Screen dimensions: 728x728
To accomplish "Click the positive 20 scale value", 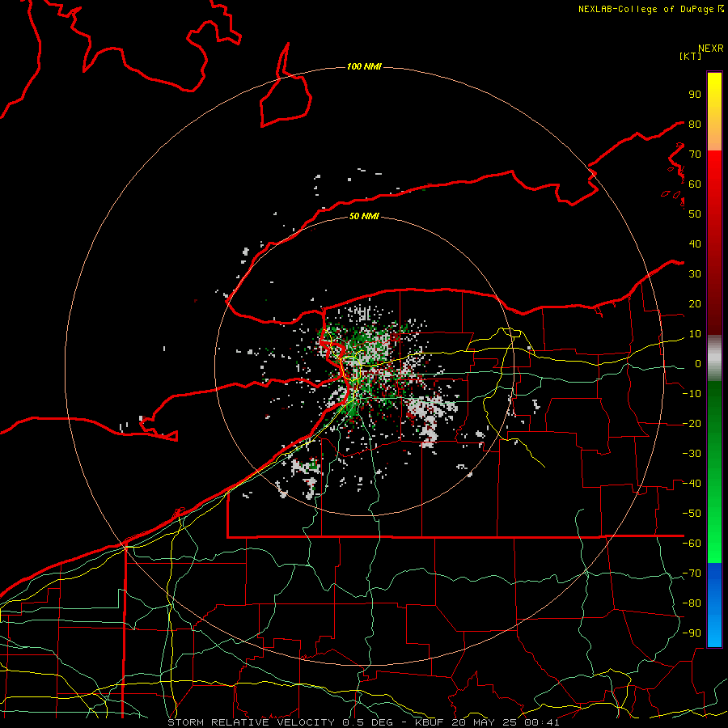I will click(695, 304).
